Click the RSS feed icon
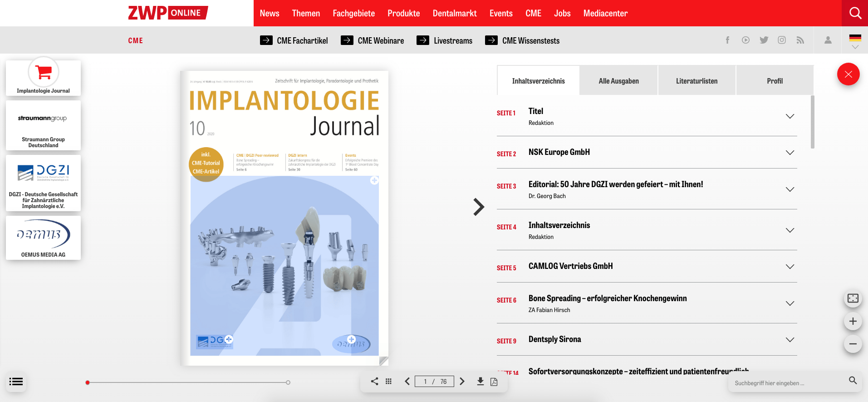The image size is (868, 402). tap(800, 40)
